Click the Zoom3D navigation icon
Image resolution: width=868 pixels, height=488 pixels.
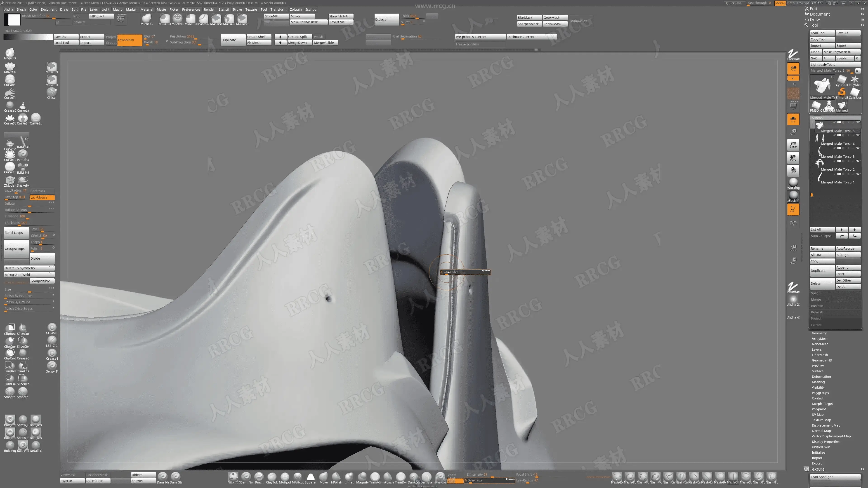pyautogui.click(x=793, y=145)
